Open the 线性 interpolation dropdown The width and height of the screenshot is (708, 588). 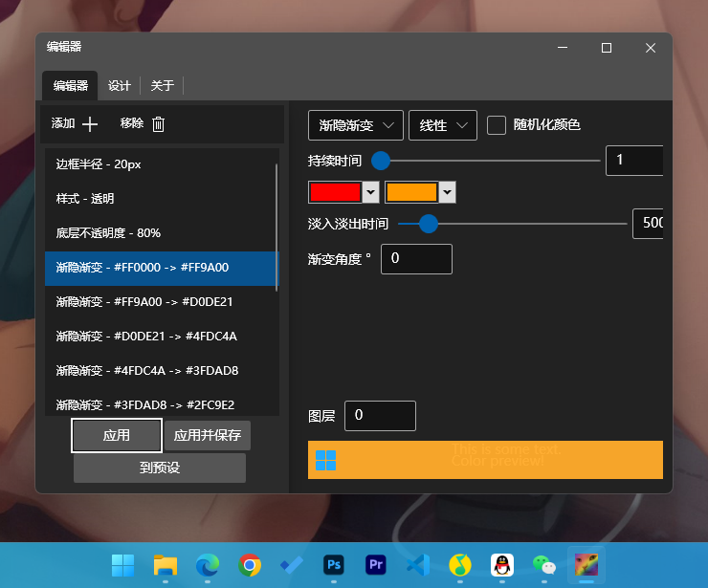pyautogui.click(x=443, y=125)
